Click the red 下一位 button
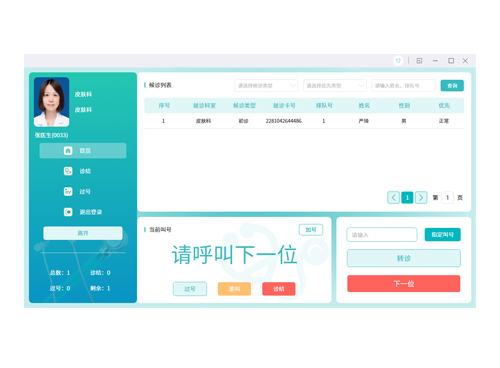The width and height of the screenshot is (500, 368). [x=404, y=284]
